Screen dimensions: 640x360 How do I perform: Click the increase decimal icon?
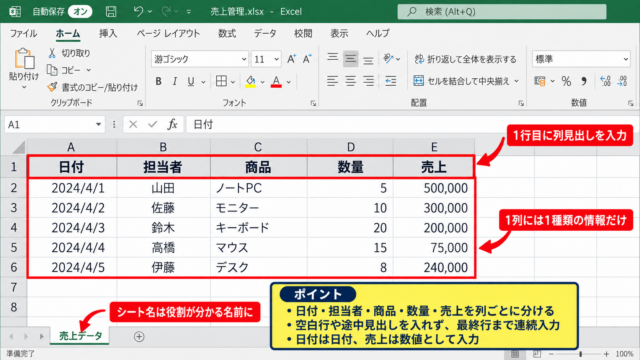(605, 81)
